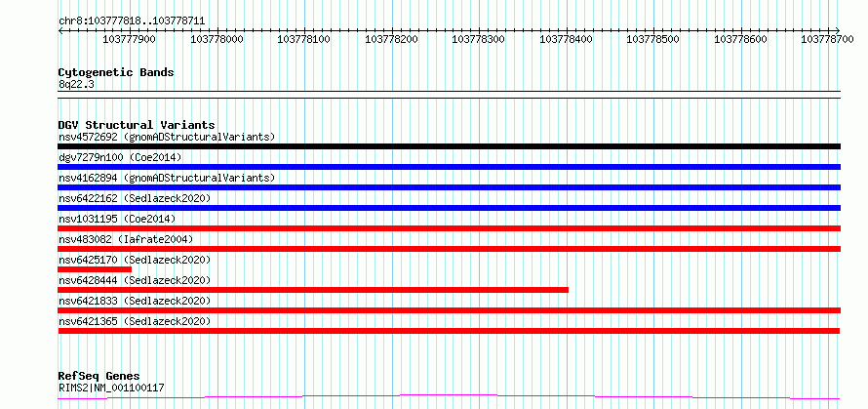The image size is (868, 409).
Task: Click the red nsv1031195 variant bar
Action: pos(449,228)
